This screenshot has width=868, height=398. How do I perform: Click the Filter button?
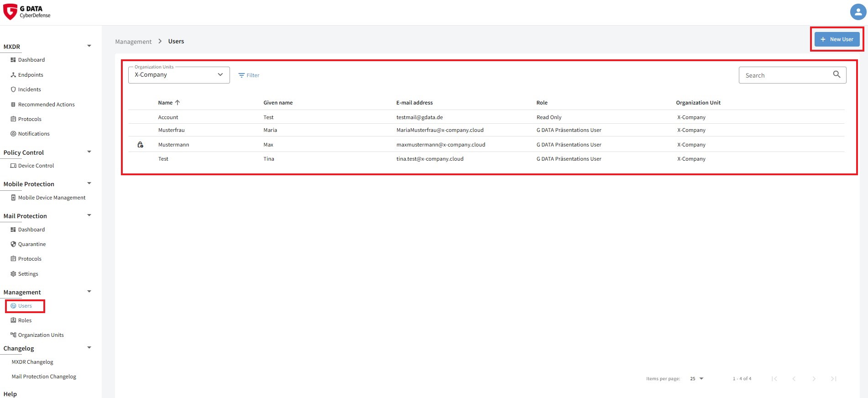tap(249, 75)
